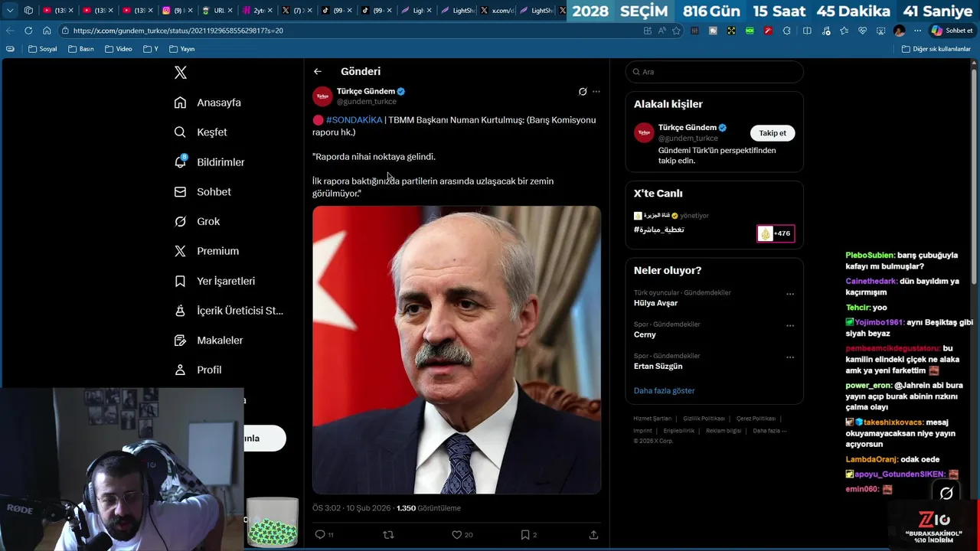
Task: Reload the page in browser toolbar
Action: [28, 31]
